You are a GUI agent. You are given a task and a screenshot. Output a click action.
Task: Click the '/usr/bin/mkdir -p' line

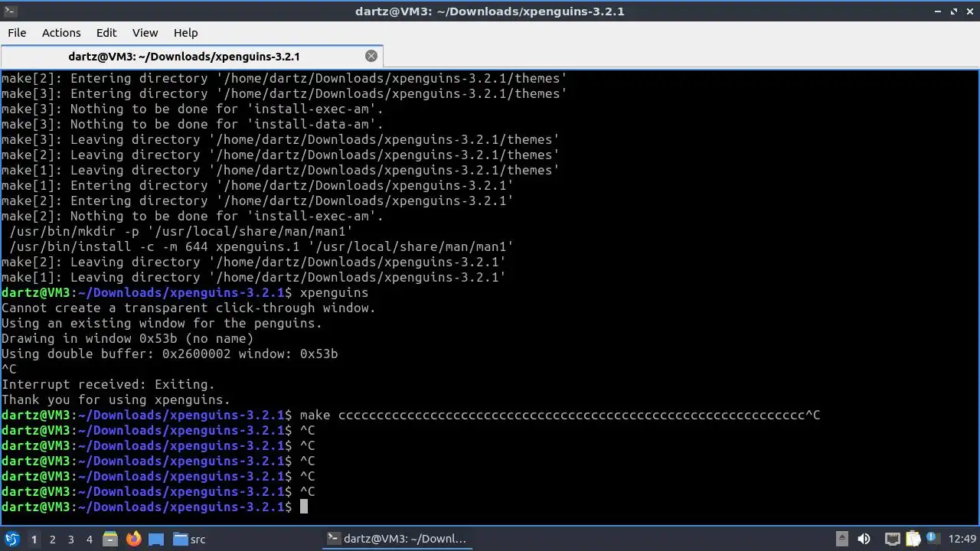pyautogui.click(x=181, y=231)
